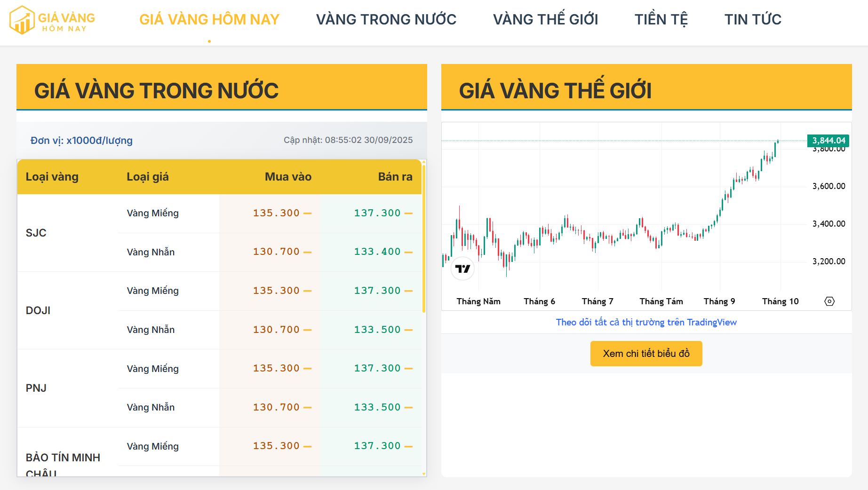Click the Bán ra column header
This screenshot has height=490, width=868.
(395, 177)
